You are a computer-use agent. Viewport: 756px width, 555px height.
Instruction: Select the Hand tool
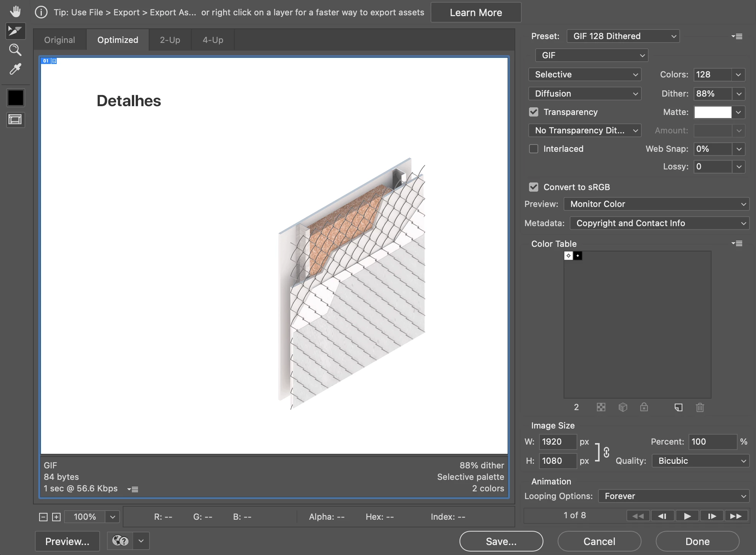click(15, 11)
